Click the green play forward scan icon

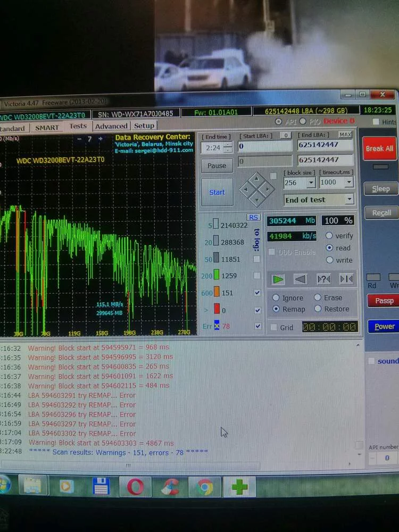[x=278, y=279]
